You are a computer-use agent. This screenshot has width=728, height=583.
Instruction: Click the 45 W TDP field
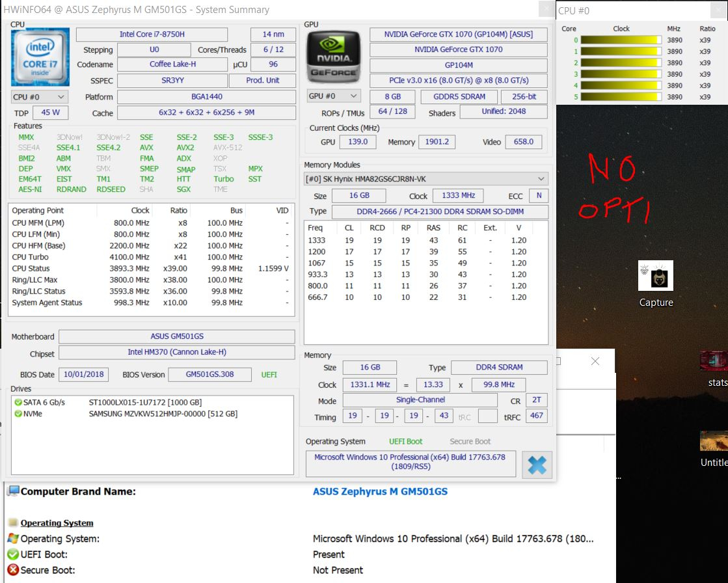click(x=50, y=113)
